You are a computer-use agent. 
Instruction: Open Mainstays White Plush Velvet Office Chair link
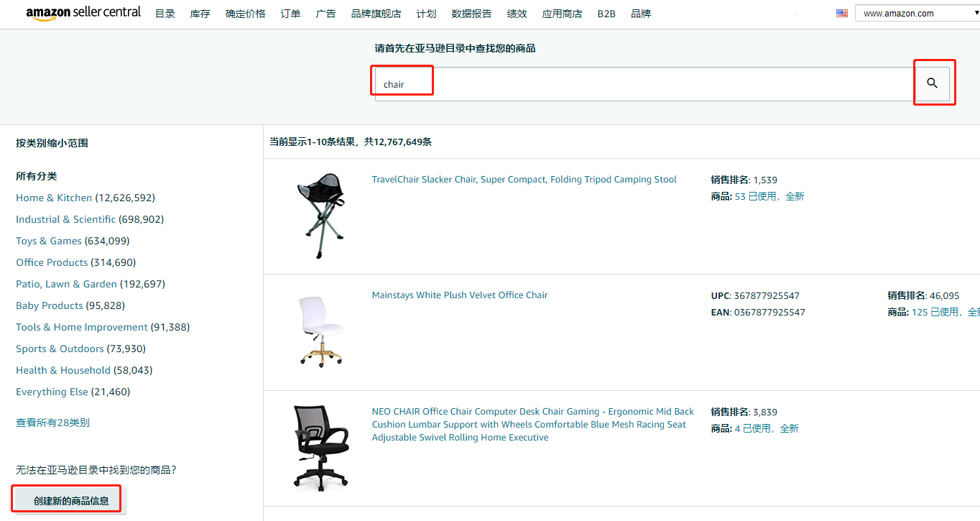pyautogui.click(x=460, y=295)
